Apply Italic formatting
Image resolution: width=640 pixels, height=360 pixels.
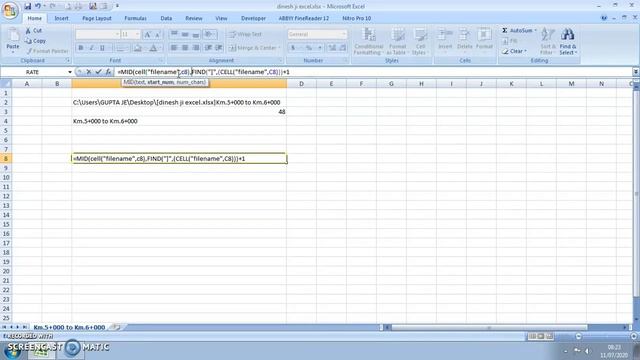click(x=91, y=48)
